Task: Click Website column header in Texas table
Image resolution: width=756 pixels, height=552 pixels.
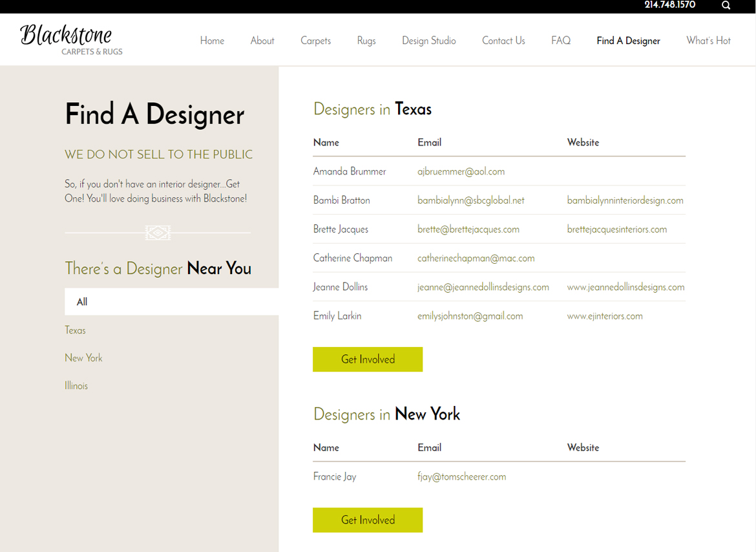Action: pos(583,143)
